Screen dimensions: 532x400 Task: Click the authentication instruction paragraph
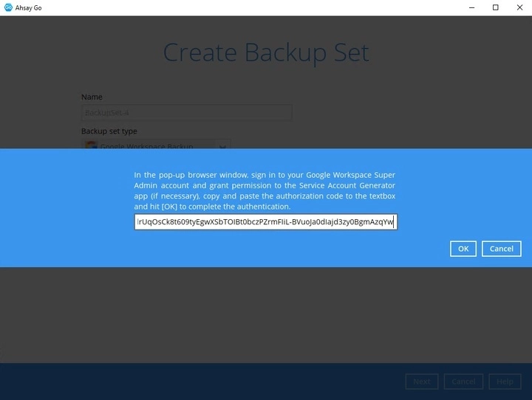265,190
